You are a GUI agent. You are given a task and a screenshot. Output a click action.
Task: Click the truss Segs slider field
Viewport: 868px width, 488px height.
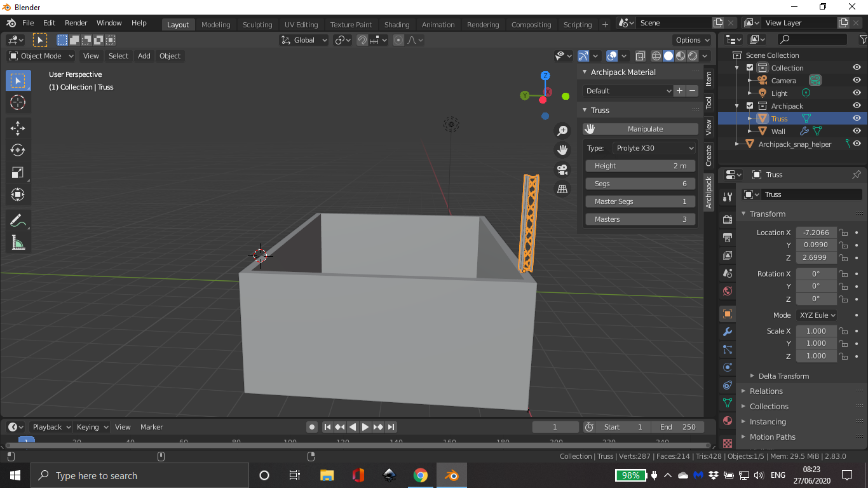click(641, 184)
